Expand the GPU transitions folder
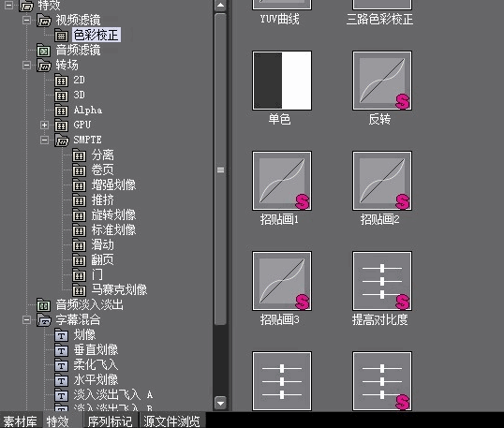This screenshot has height=428, width=504. click(44, 125)
